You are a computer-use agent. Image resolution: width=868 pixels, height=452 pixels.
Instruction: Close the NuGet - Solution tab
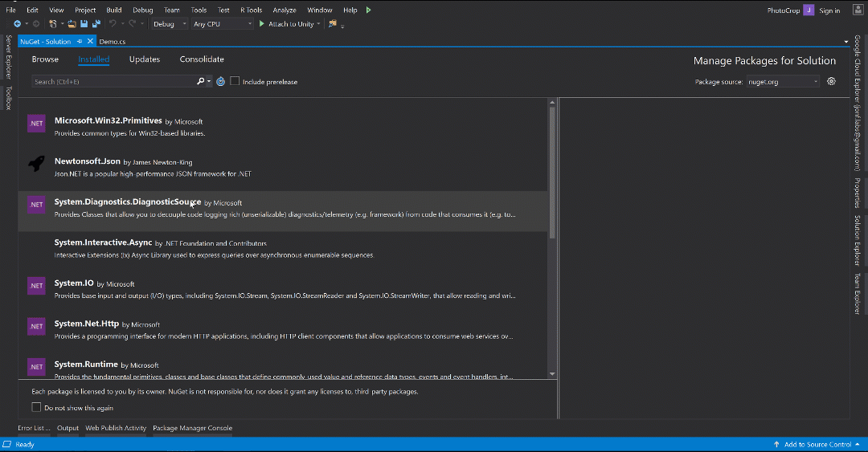tap(90, 42)
